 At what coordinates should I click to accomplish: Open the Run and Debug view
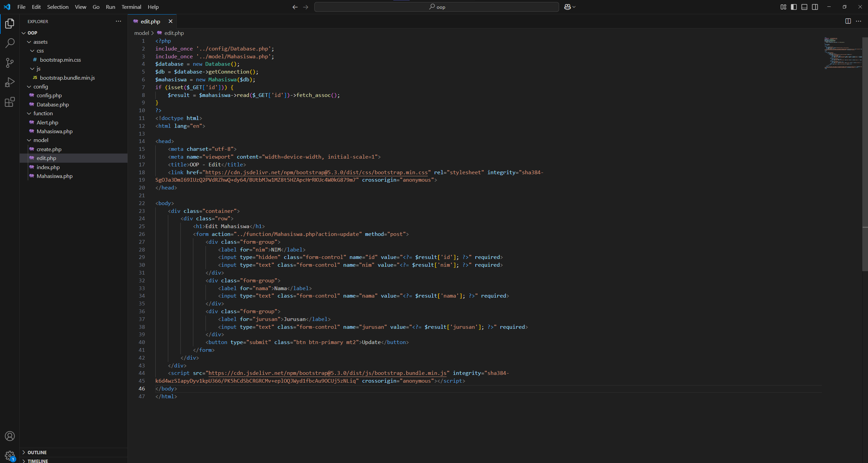pyautogui.click(x=10, y=82)
